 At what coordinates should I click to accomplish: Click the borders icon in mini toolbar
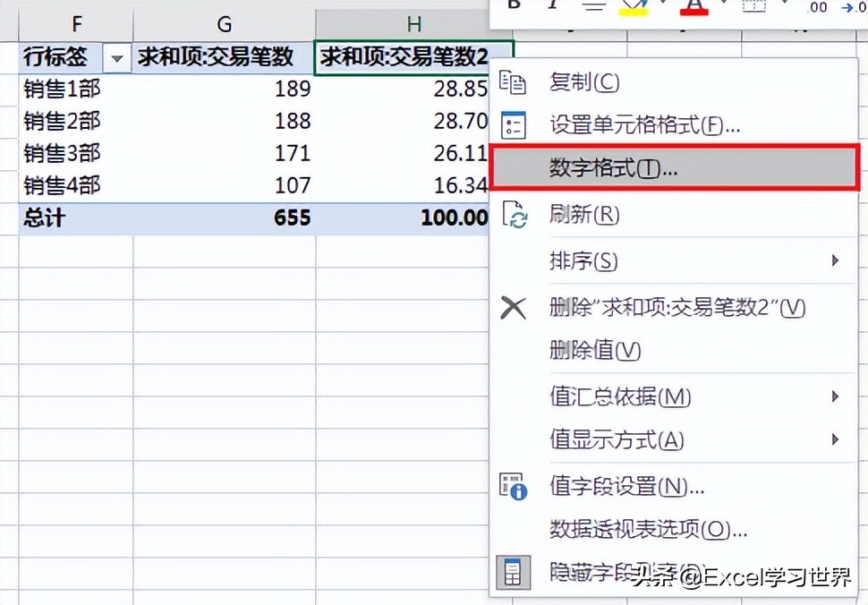coord(754,5)
